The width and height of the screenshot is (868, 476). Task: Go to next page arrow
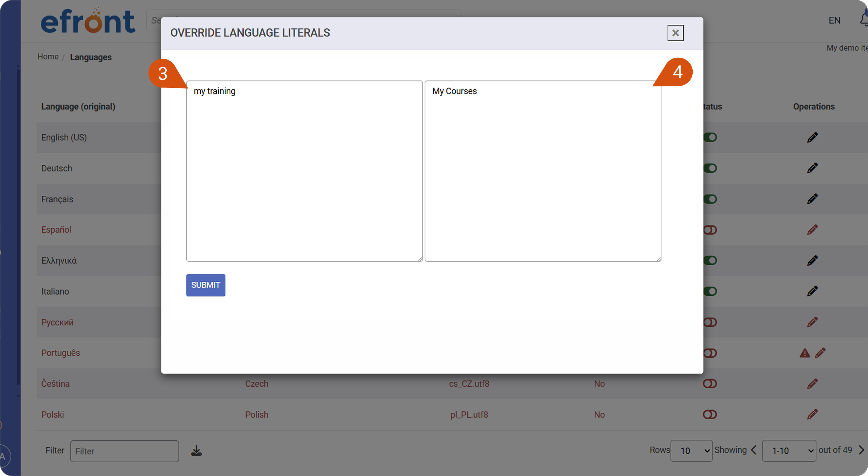click(x=861, y=450)
